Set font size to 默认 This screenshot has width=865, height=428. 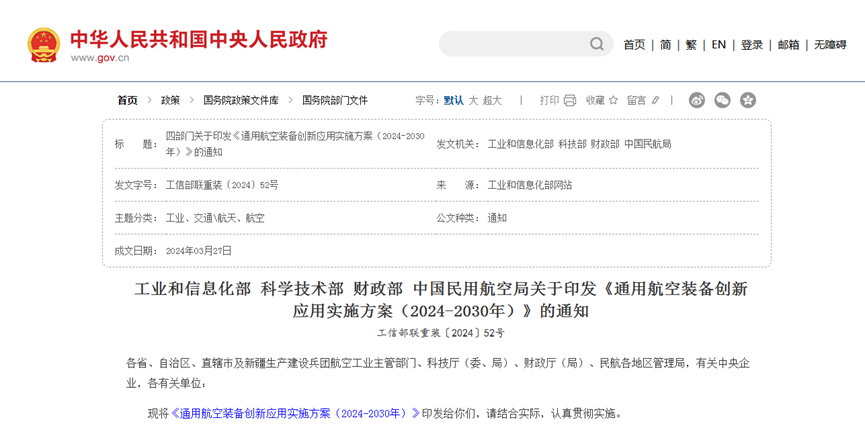(453, 100)
